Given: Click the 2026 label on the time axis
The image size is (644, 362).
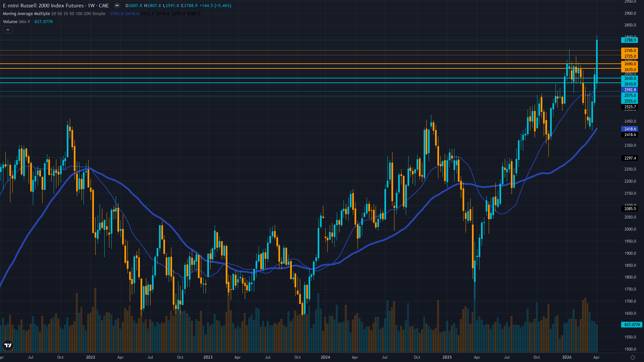Looking at the screenshot, I should (x=567, y=357).
